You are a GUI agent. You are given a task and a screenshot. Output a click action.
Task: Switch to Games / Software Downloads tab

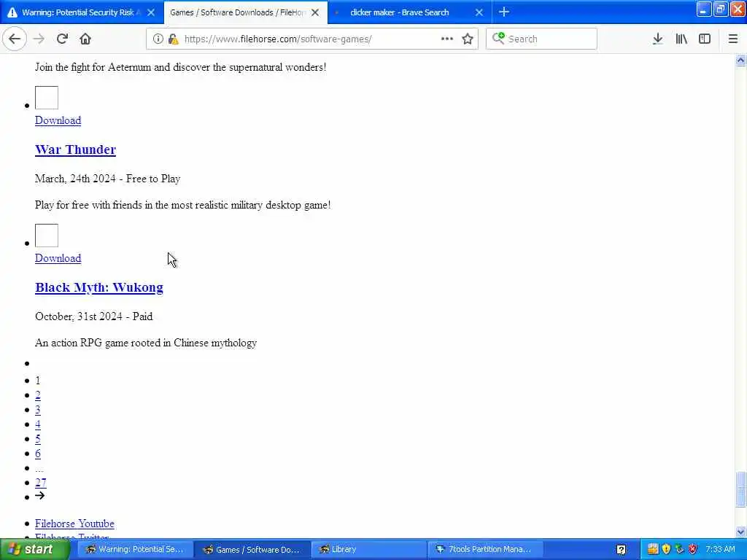pyautogui.click(x=237, y=12)
